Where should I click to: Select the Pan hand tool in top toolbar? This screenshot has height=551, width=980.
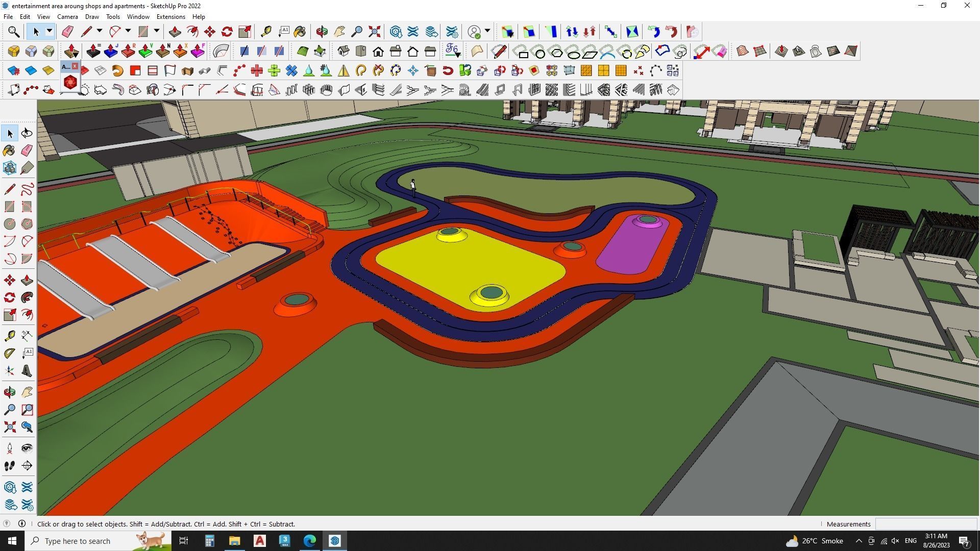tap(339, 32)
